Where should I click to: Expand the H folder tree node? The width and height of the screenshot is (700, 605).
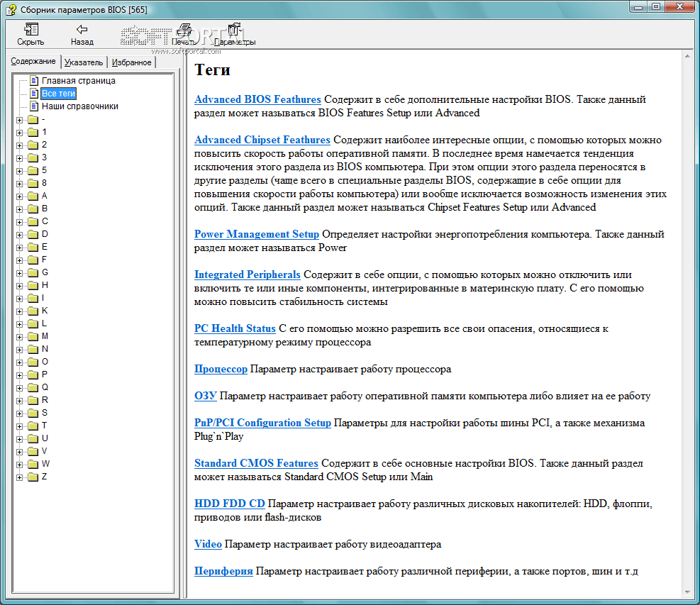point(19,286)
